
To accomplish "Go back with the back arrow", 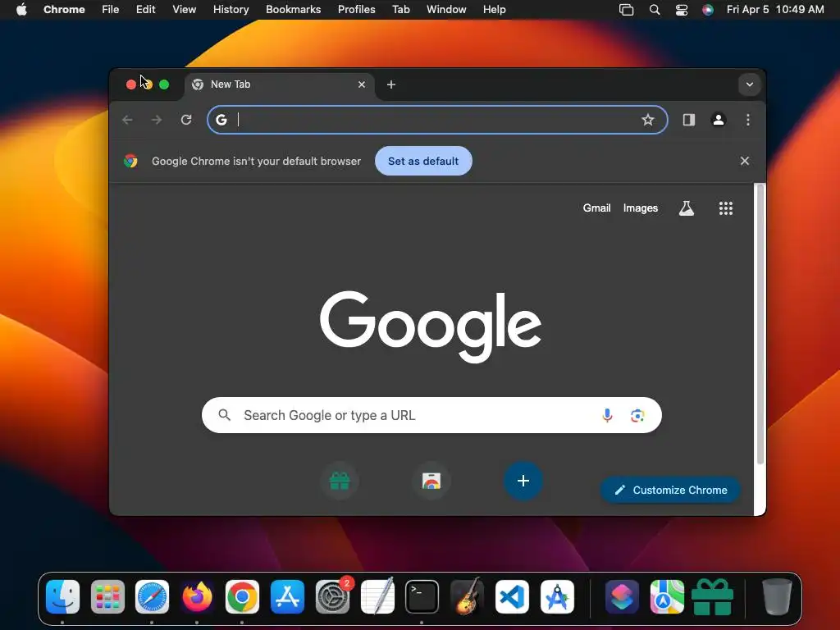I will tap(127, 120).
